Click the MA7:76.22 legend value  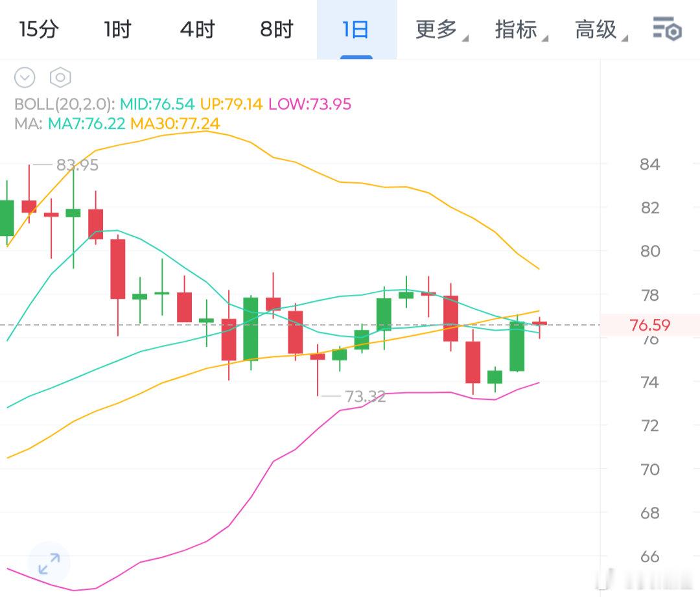coord(87,123)
